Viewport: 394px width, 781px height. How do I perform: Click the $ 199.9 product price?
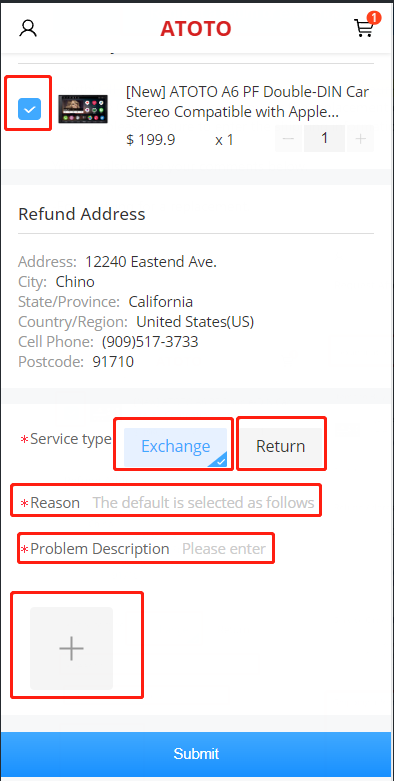[x=150, y=140]
